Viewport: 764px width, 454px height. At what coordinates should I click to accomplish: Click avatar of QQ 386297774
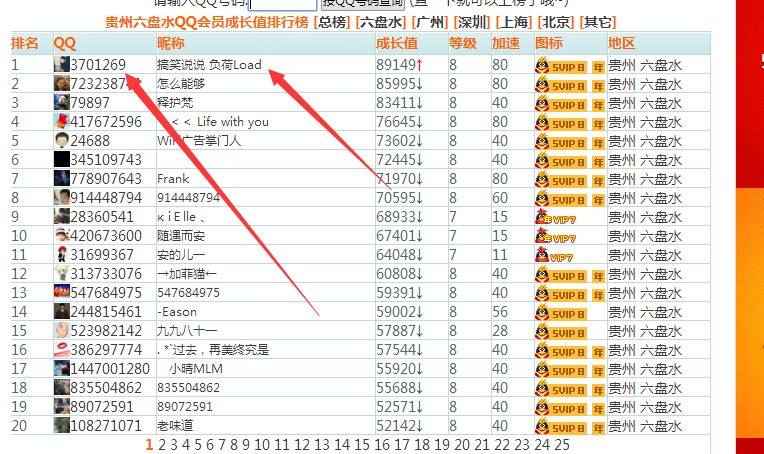[x=61, y=349]
